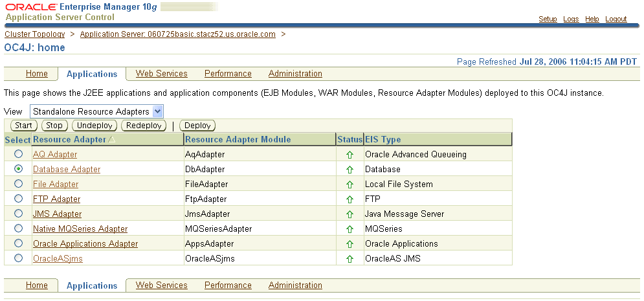Click the Deploy button
Image resolution: width=644 pixels, height=301 pixels.
click(x=197, y=126)
